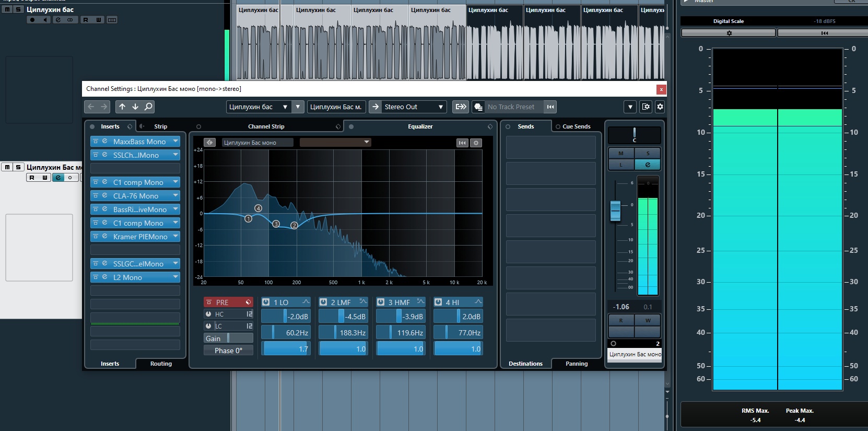
Task: Solo the channel with the S button
Action: click(648, 153)
